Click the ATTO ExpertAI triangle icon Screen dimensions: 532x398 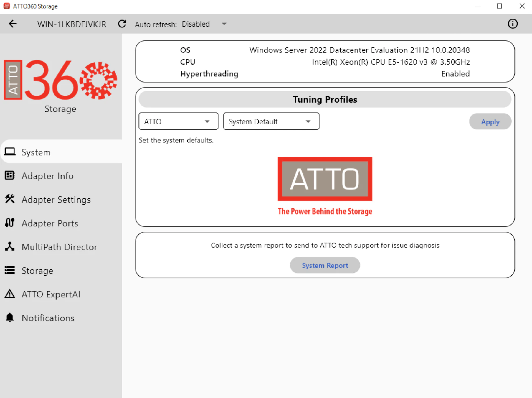click(10, 294)
